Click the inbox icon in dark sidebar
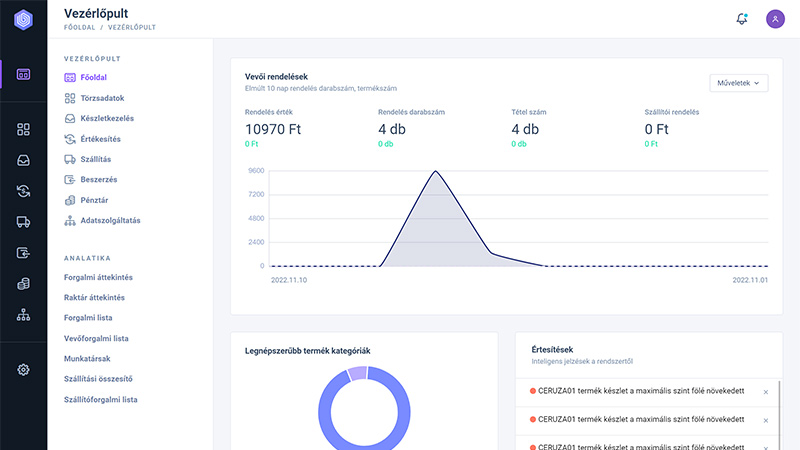800x450 pixels. [x=23, y=160]
